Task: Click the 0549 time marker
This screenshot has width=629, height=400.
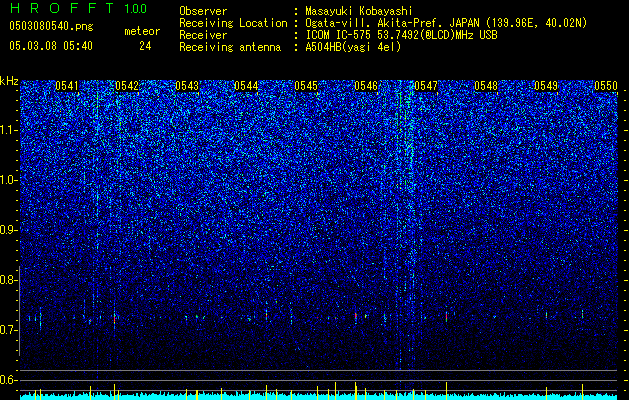Action: coord(546,86)
